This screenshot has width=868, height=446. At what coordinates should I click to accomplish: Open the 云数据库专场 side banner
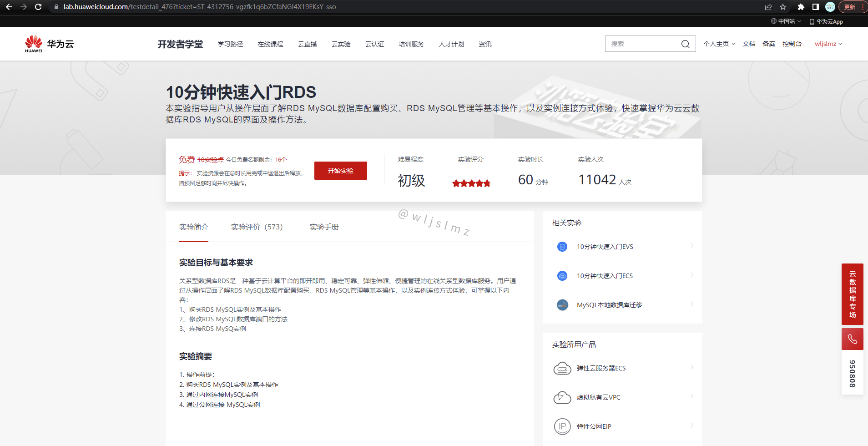tap(852, 294)
